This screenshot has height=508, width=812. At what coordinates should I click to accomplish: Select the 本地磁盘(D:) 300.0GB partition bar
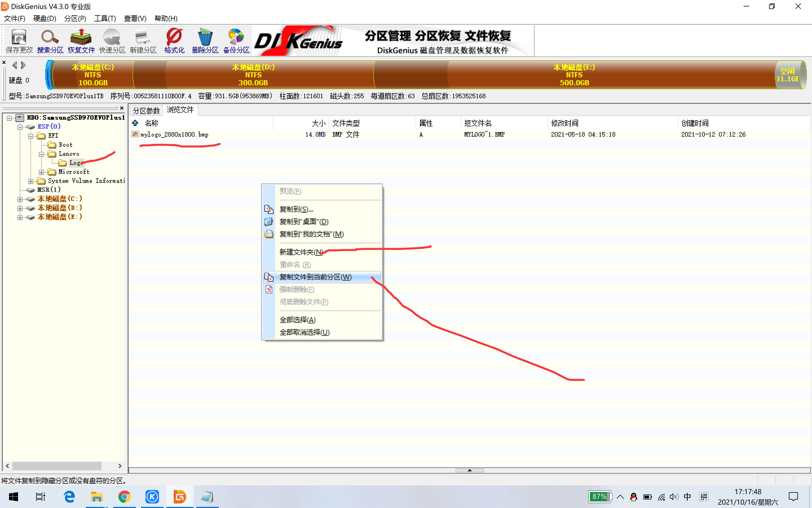[253, 75]
